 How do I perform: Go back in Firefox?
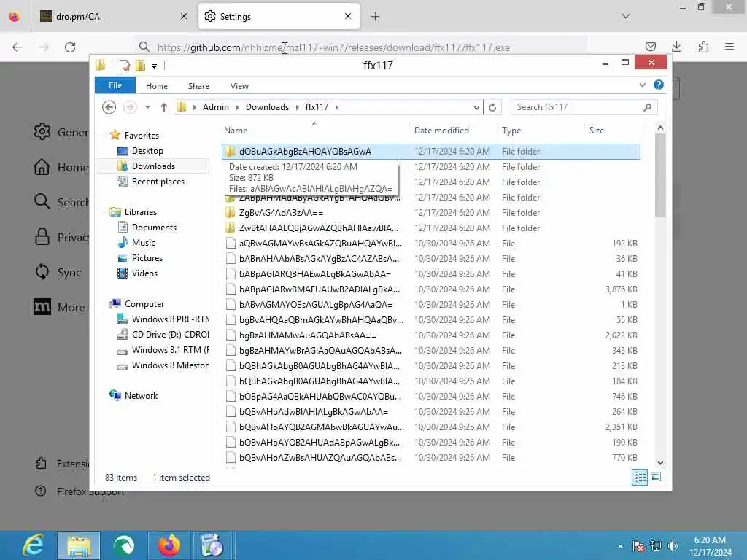point(18,47)
